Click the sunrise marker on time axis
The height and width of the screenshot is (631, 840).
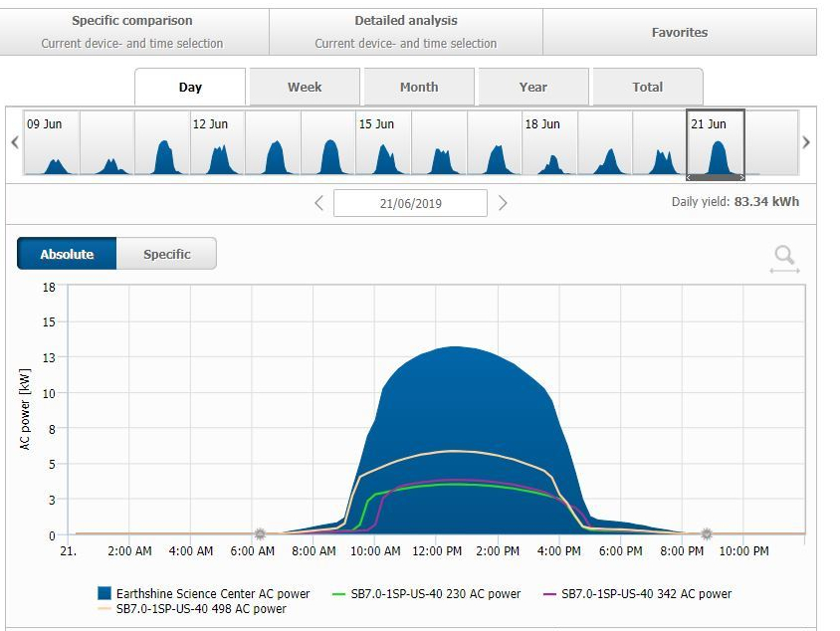tap(260, 534)
